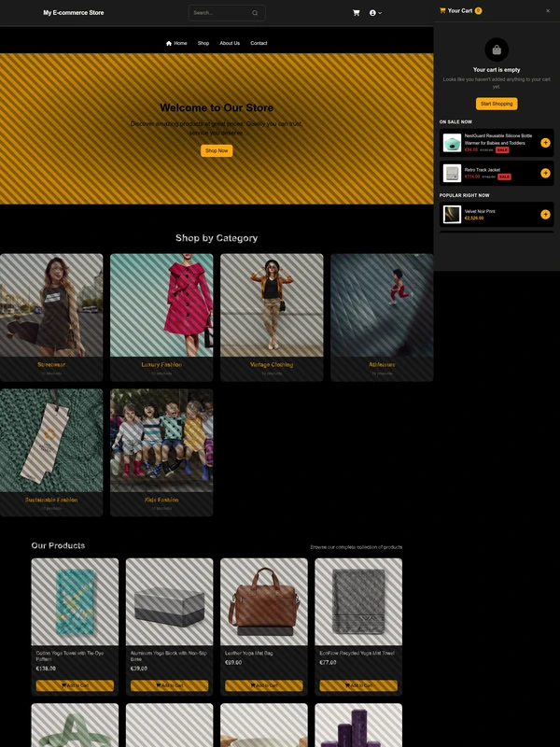Click the POPULAR RIGHT NOW label
Image resolution: width=560 pixels, height=747 pixels.
click(x=464, y=195)
